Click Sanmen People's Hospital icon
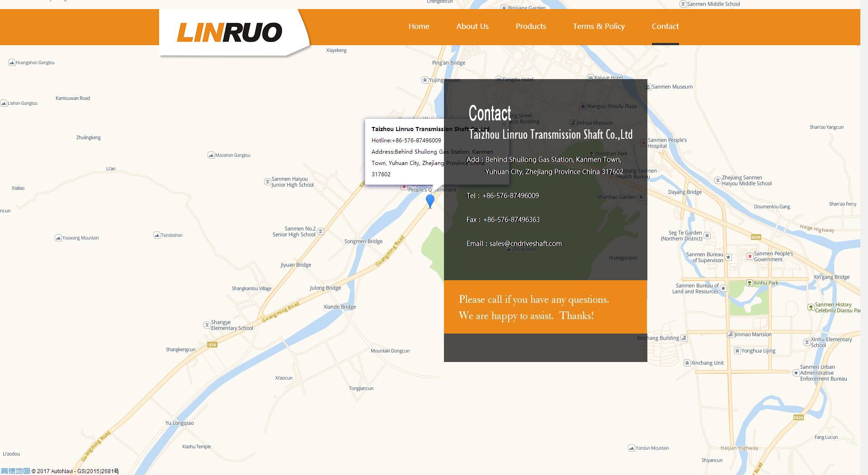This screenshot has height=475, width=868. [x=643, y=143]
